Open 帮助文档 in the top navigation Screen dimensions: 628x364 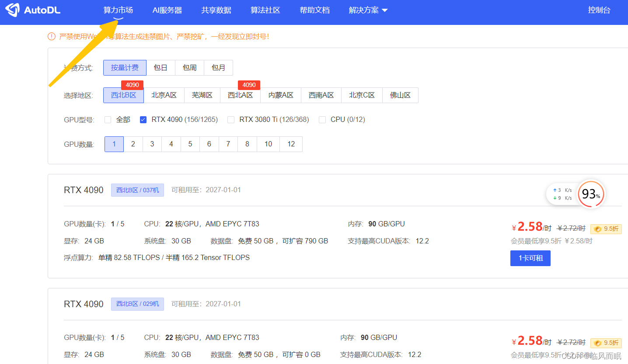314,10
